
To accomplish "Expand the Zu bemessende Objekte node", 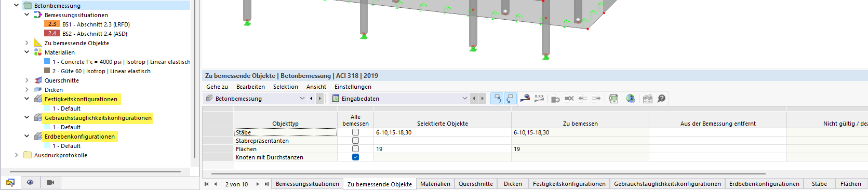I will pyautogui.click(x=26, y=43).
